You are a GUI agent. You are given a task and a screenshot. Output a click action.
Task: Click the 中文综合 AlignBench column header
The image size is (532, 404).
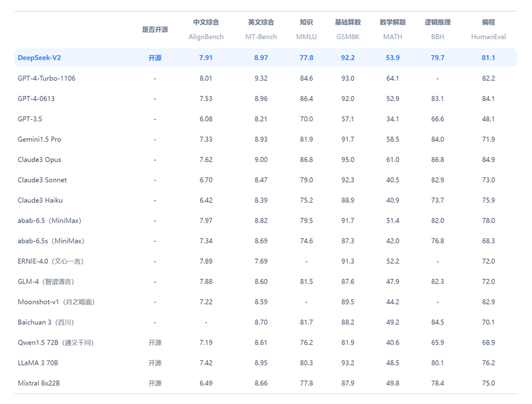[205, 29]
